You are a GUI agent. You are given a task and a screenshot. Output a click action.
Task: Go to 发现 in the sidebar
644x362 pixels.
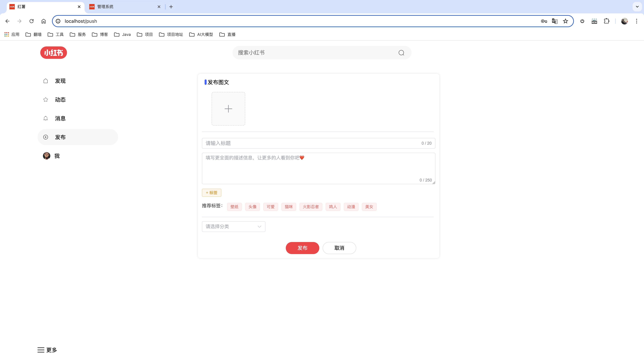[x=60, y=81]
